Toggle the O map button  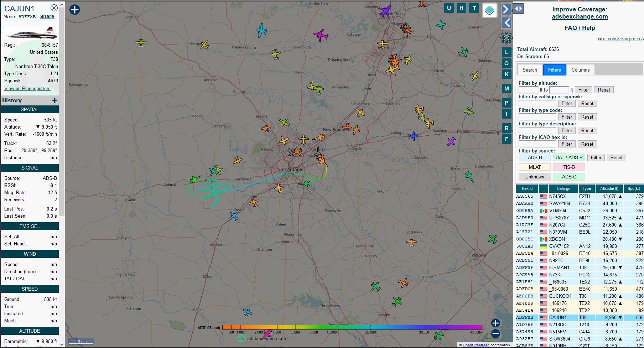(507, 63)
